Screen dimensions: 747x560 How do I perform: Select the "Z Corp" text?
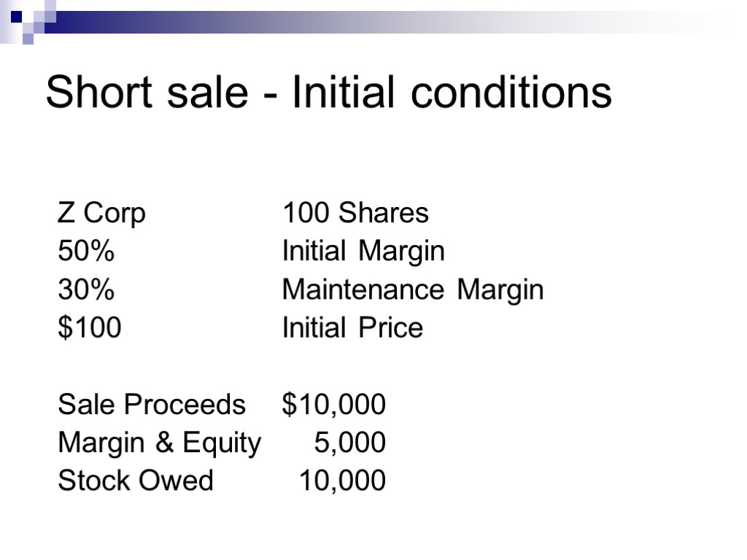101,214
